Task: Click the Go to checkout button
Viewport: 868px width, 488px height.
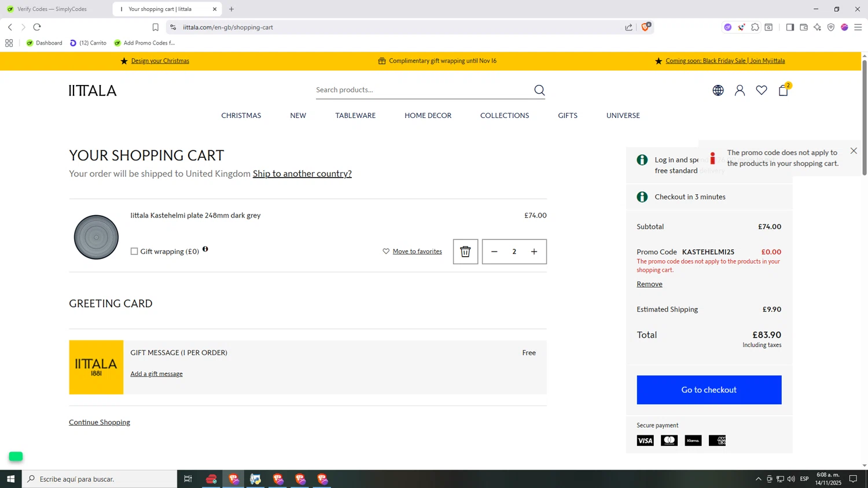Action: [x=709, y=390]
